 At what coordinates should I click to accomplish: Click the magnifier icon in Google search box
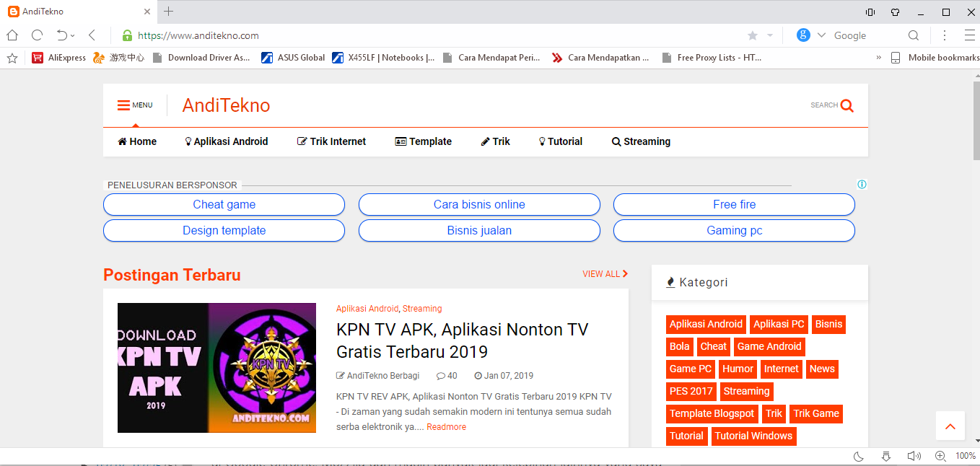pos(914,35)
